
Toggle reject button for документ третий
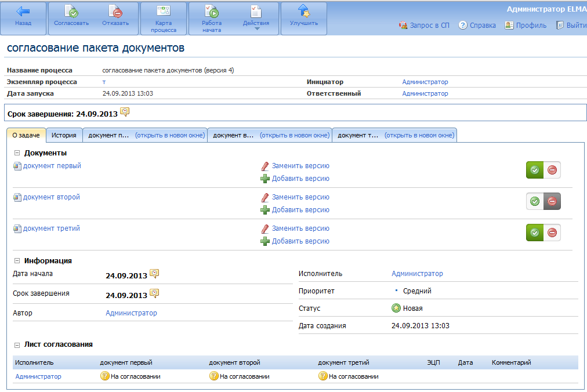(552, 233)
